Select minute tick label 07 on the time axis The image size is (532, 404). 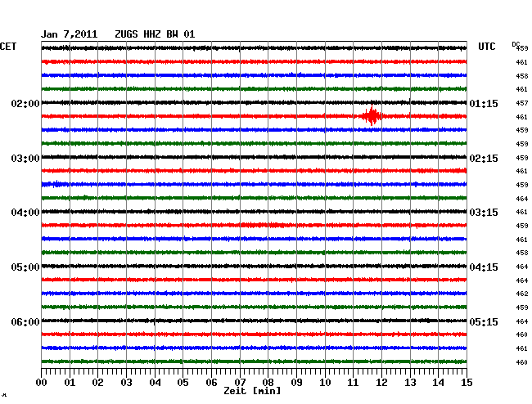tap(240, 383)
